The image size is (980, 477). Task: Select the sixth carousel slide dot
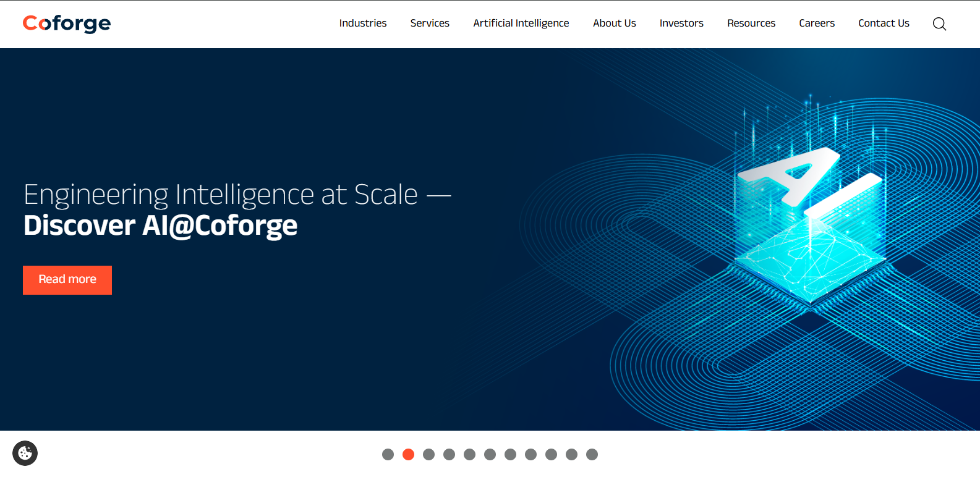490,455
